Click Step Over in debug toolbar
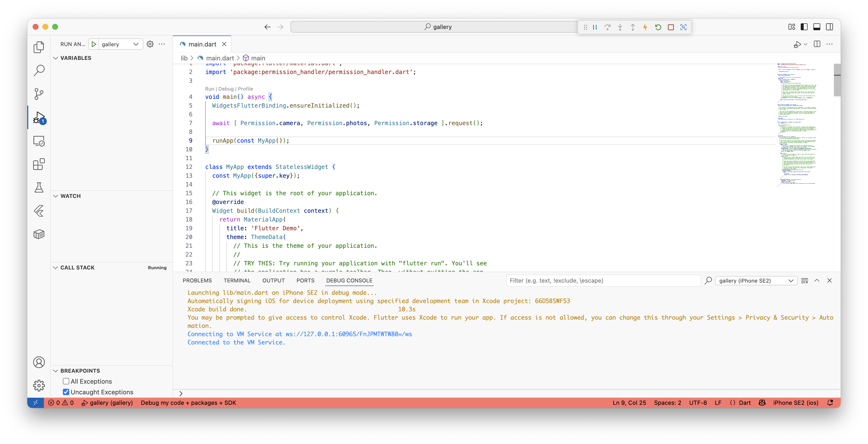This screenshot has width=868, height=444. coord(607,27)
